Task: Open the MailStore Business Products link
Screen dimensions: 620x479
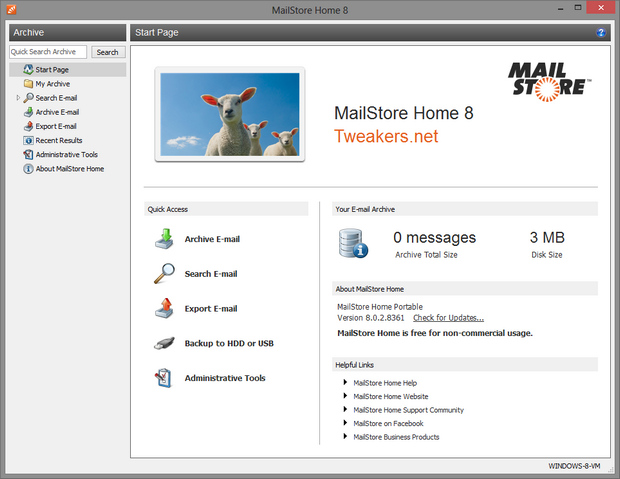Action: [396, 437]
